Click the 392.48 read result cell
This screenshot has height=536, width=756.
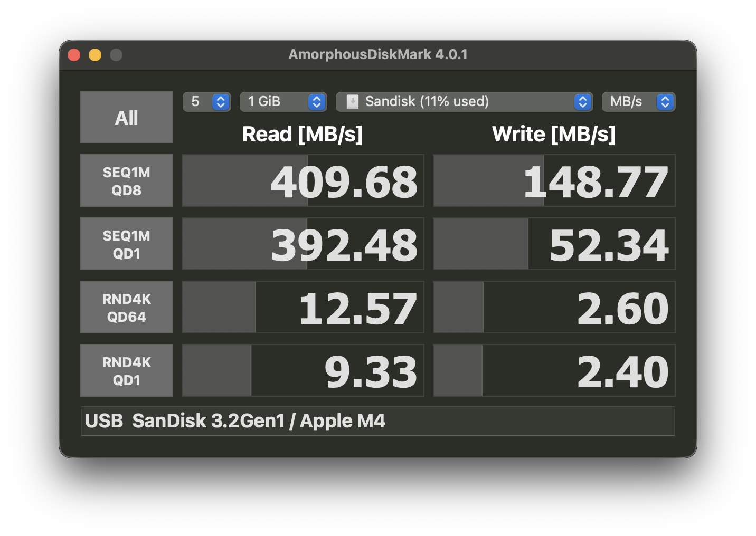point(303,244)
